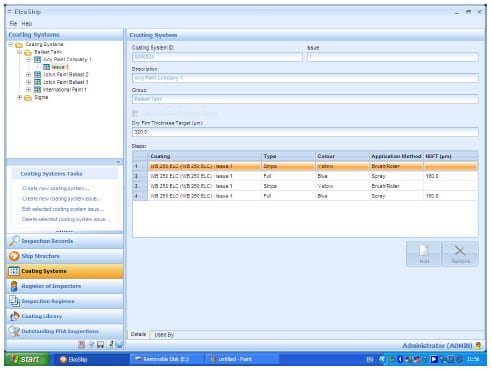Image resolution: width=492 pixels, height=370 pixels.
Task: Click the Bluetooth tray icon
Action: pos(400,359)
